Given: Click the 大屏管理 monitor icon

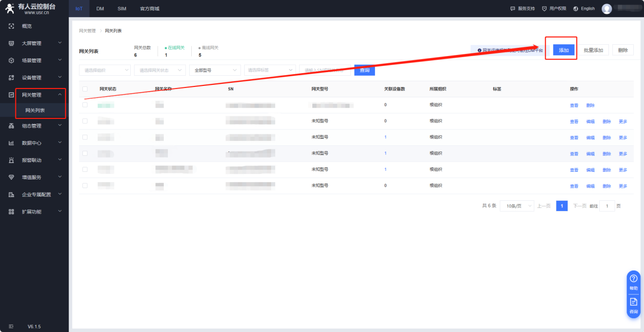Looking at the screenshot, I should pyautogui.click(x=11, y=43).
